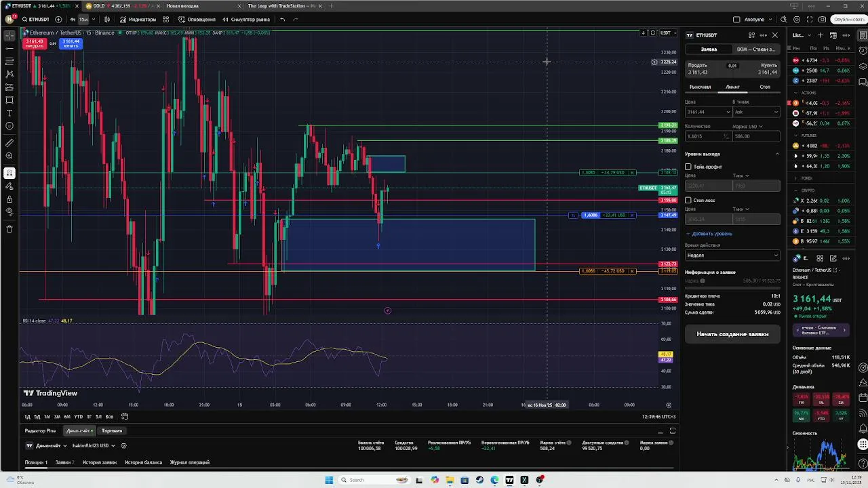
Task: Enable the Тейк-профит checkbox
Action: [688, 167]
